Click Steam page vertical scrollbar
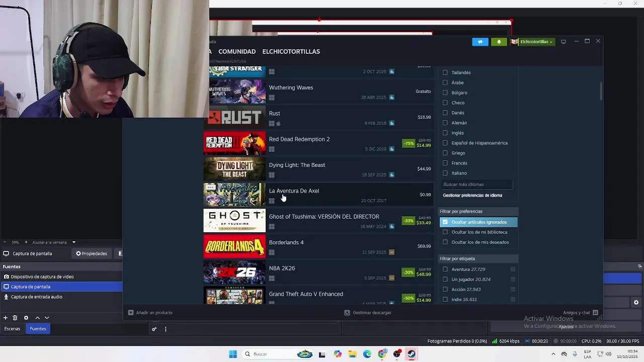Image resolution: width=644 pixels, height=362 pixels. (x=601, y=90)
